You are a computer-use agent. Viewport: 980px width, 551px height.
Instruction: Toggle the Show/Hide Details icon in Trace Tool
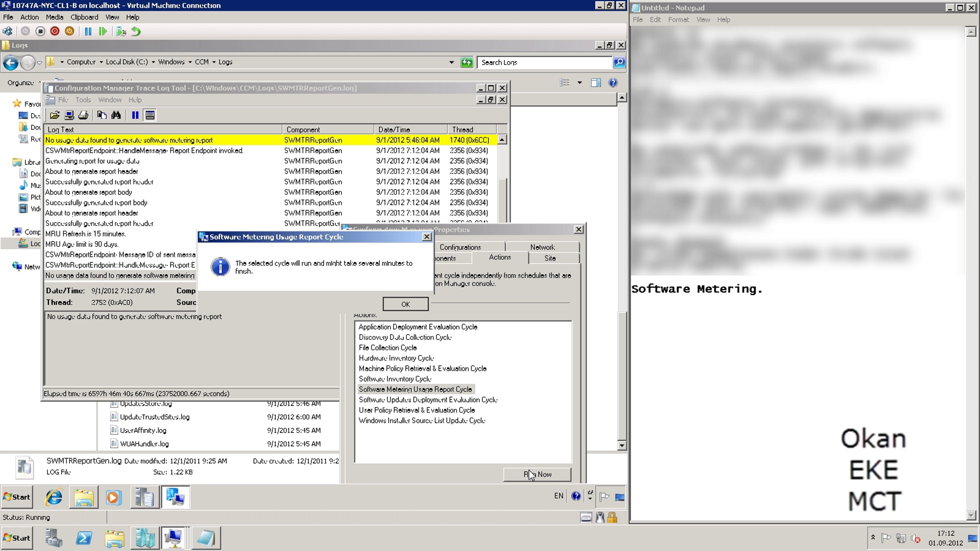tap(150, 116)
